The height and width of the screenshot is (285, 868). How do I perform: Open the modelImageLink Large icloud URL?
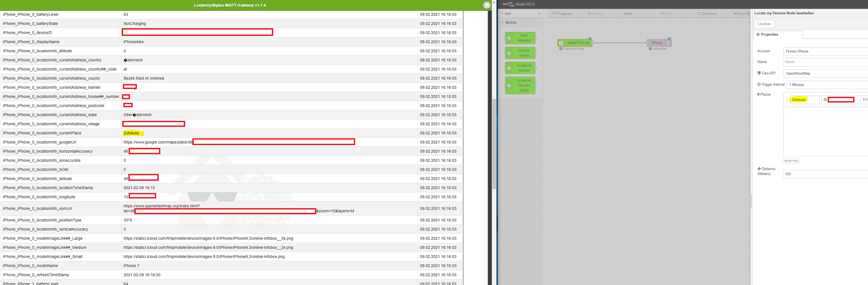(208, 238)
